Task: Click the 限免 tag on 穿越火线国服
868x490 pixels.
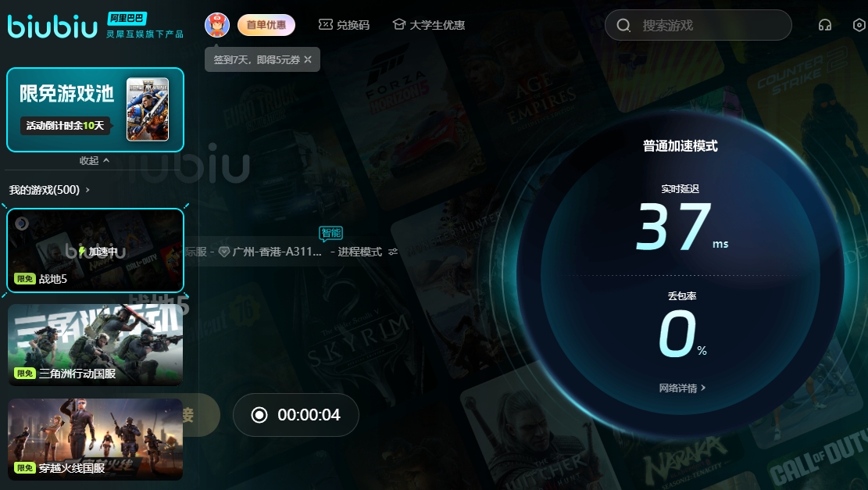Action: point(25,468)
